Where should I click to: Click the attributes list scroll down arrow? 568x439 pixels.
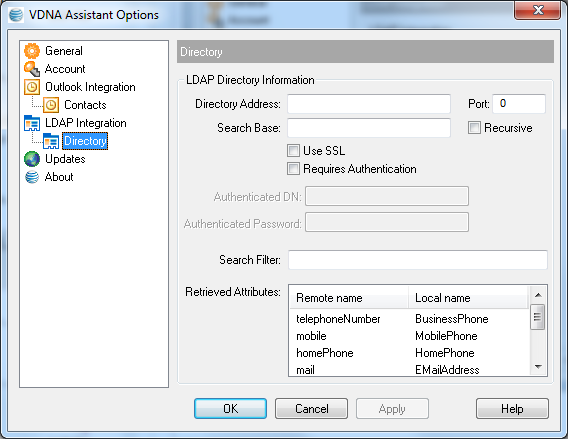click(x=538, y=367)
